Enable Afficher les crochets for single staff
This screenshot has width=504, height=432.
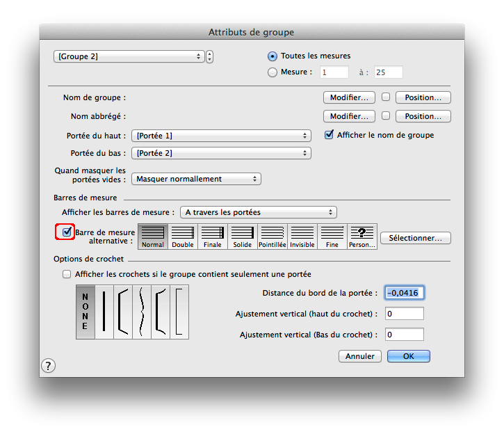(67, 274)
